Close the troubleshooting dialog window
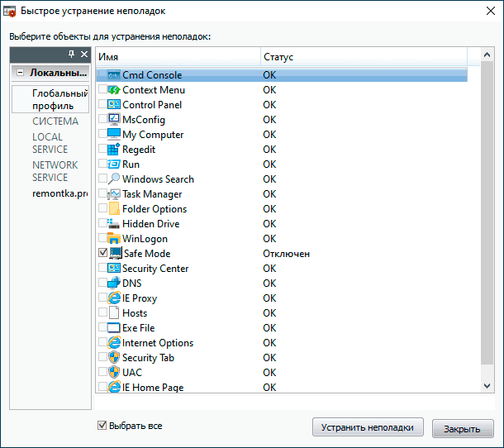Image resolution: width=504 pixels, height=448 pixels. 491,11
